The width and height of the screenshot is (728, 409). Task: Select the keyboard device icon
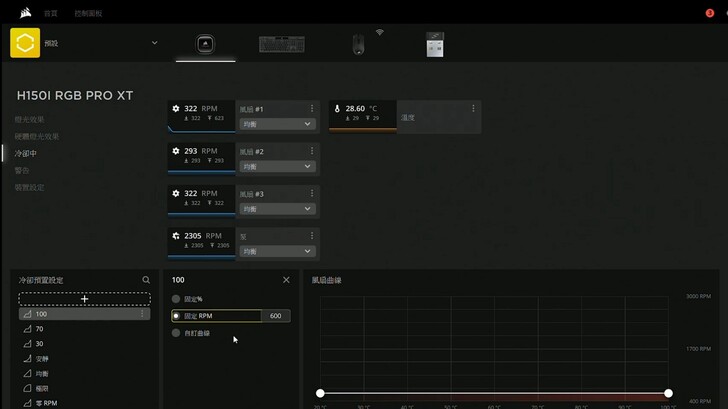point(282,45)
